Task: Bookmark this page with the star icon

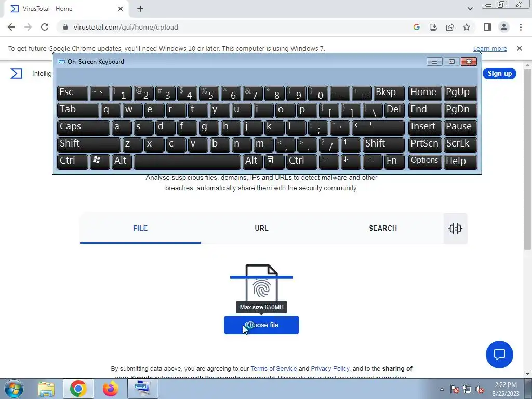Action: 467,27
